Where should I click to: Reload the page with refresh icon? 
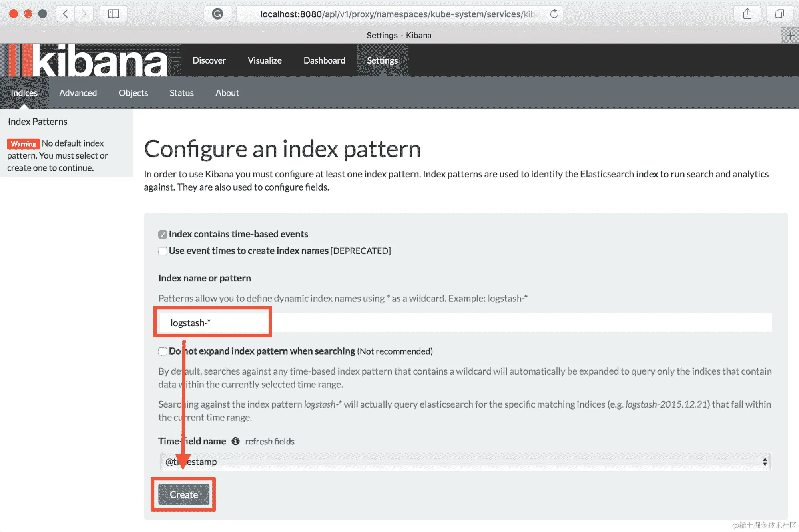point(554,14)
